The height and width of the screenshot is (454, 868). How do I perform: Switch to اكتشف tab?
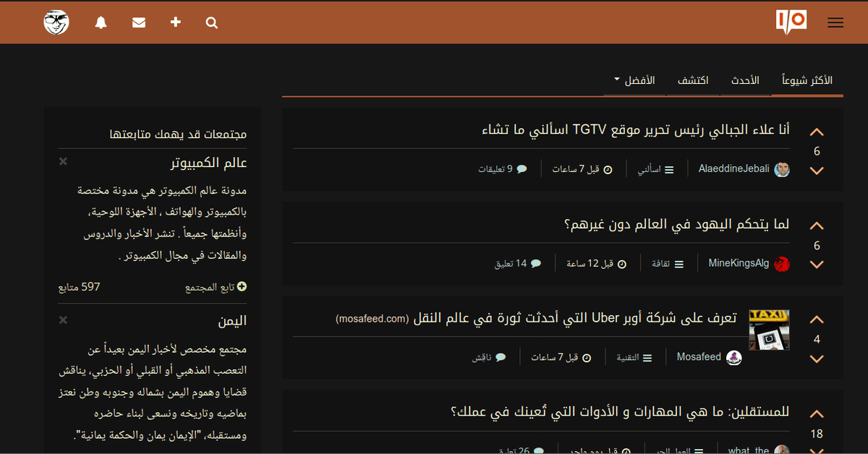click(x=693, y=80)
